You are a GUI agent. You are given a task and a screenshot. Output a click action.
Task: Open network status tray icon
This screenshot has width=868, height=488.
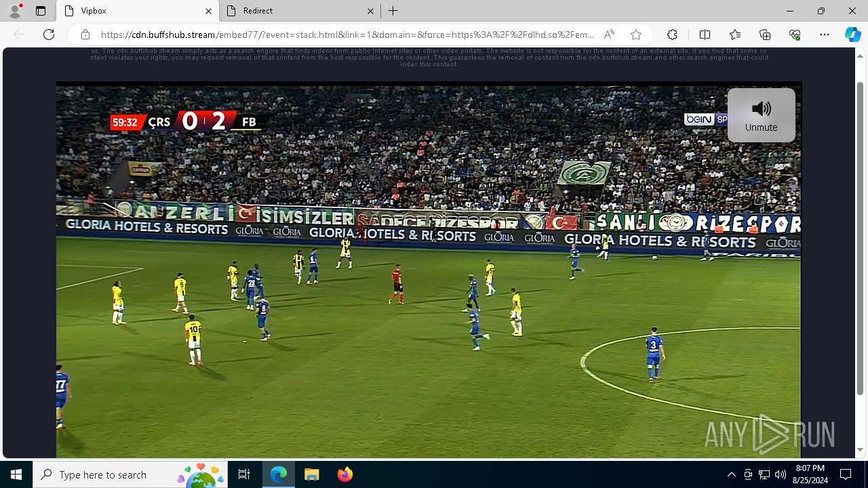764,474
